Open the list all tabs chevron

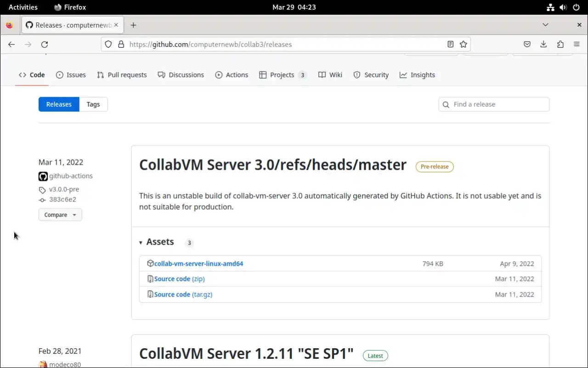[x=545, y=25]
